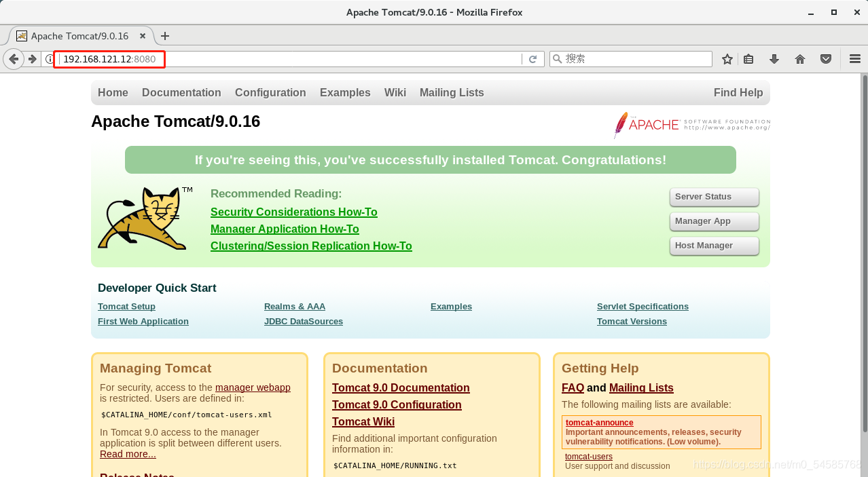Open Manager Application How-To link

tap(285, 229)
